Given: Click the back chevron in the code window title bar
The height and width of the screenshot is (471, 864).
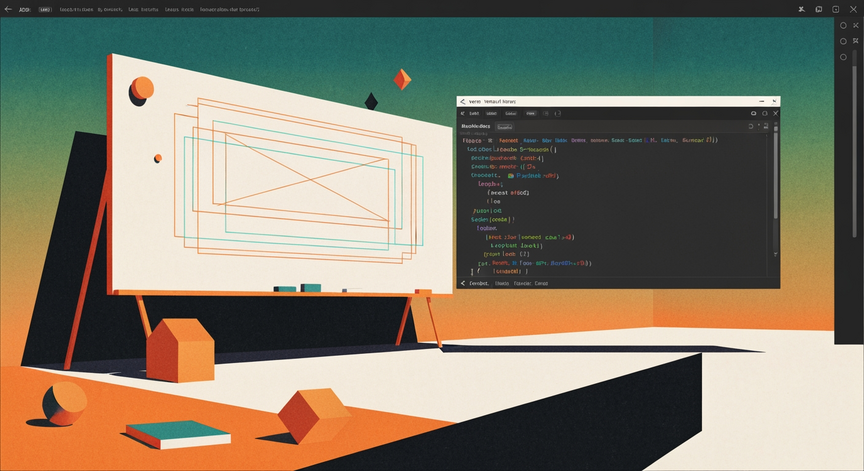Looking at the screenshot, I should point(462,102).
